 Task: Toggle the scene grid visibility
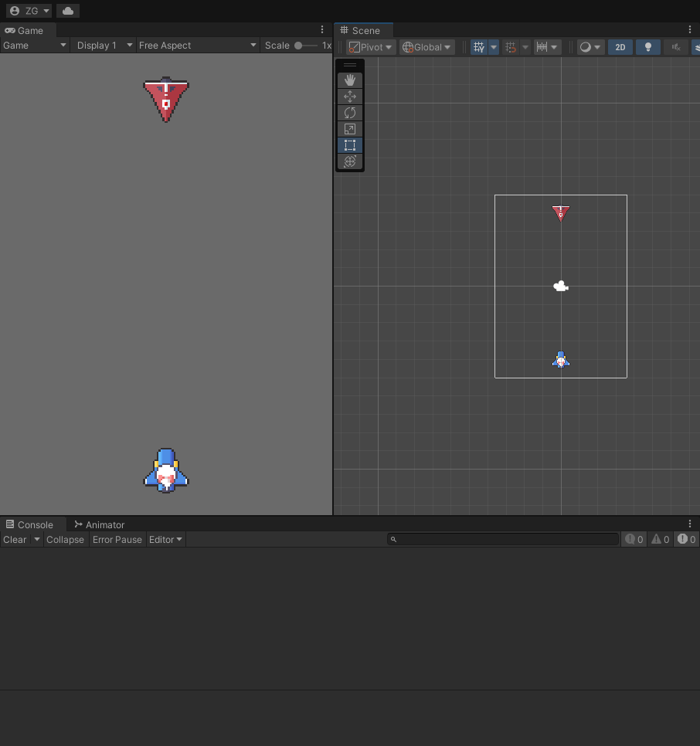(x=479, y=47)
